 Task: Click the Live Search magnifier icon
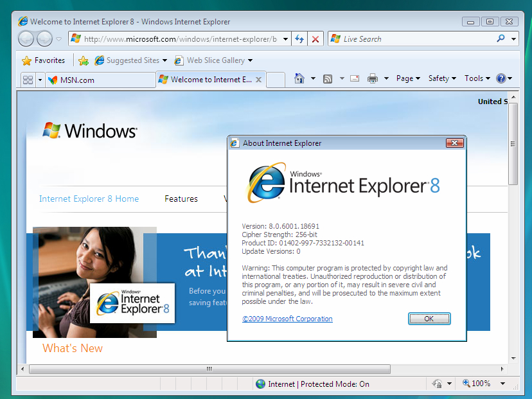(x=499, y=39)
